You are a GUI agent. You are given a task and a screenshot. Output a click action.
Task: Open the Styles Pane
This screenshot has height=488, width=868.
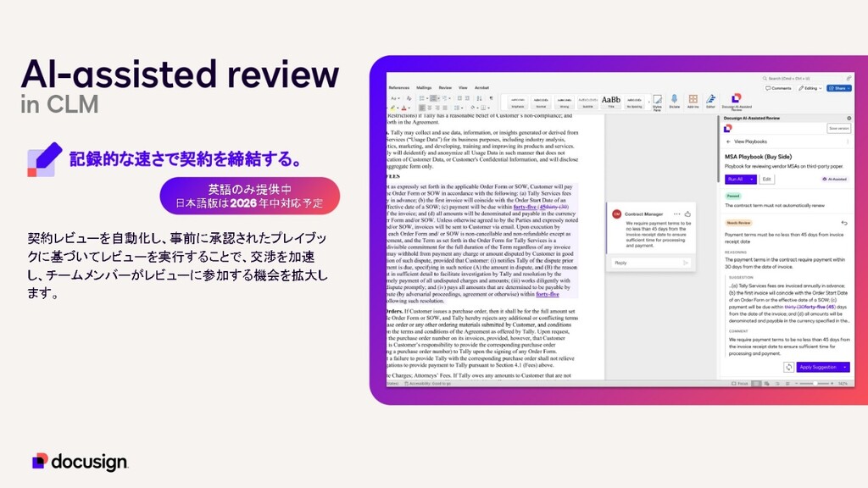coord(657,103)
